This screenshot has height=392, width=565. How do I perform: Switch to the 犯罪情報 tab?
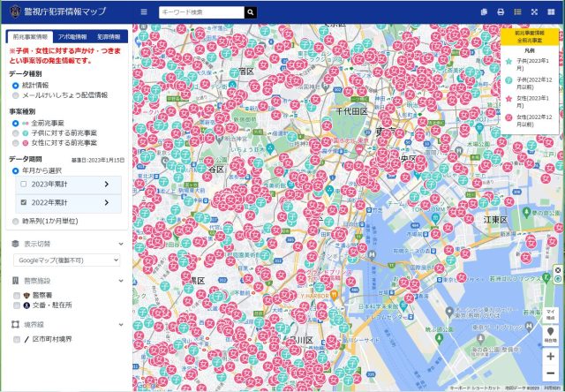109,37
